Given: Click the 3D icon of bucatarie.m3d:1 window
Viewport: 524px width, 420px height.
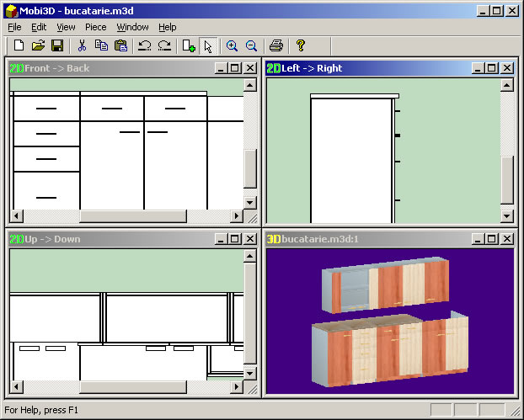Looking at the screenshot, I should pos(274,239).
